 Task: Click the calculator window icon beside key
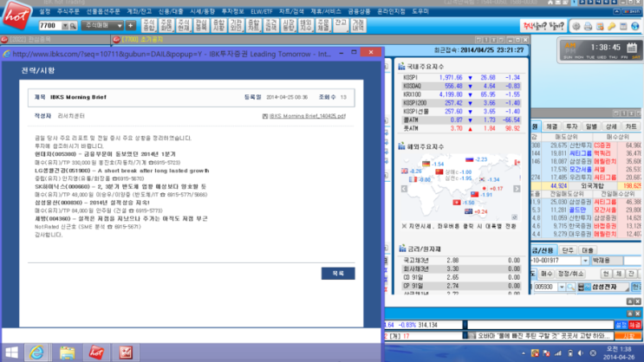[x=623, y=27]
